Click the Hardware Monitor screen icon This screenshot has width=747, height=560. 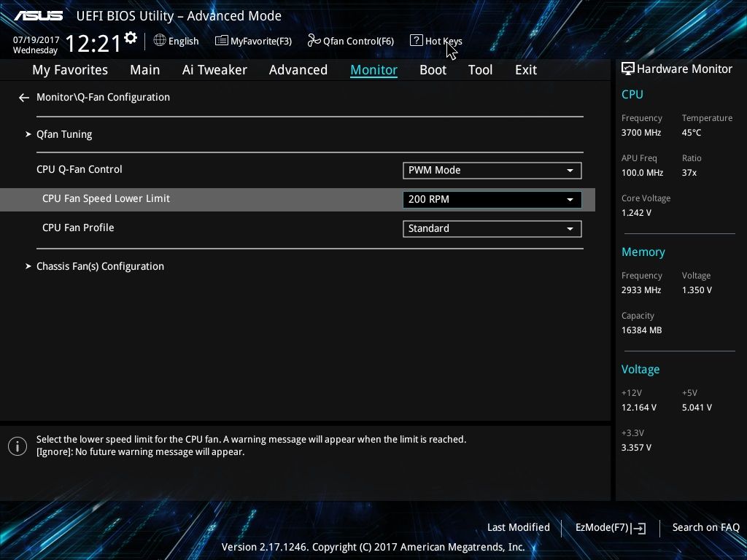[x=627, y=69]
